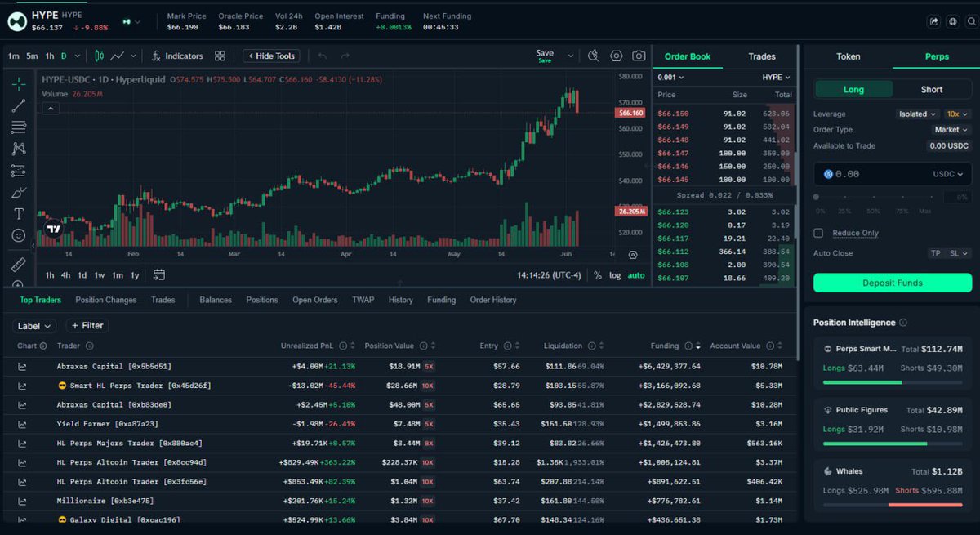
Task: Enable the Reduce Only checkbox
Action: 818,233
